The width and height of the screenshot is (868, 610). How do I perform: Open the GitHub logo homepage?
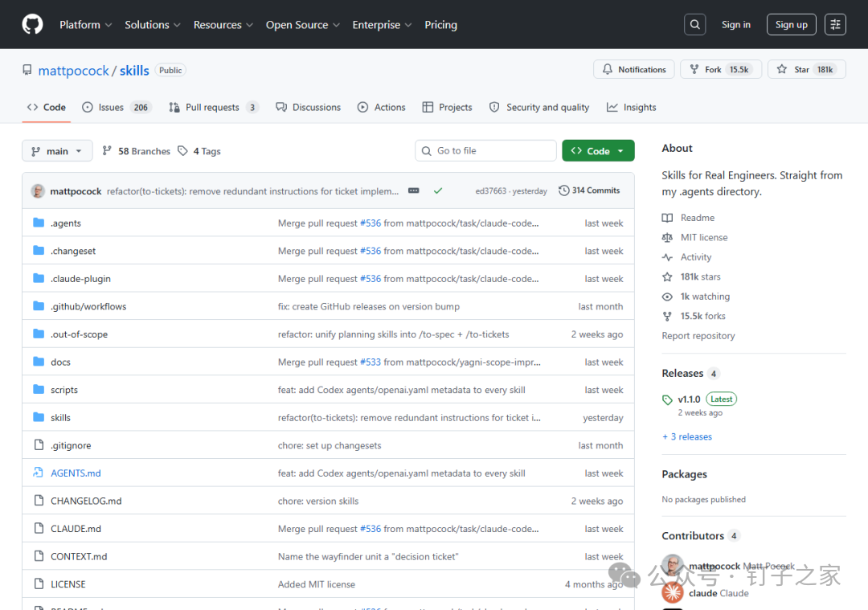tap(32, 24)
